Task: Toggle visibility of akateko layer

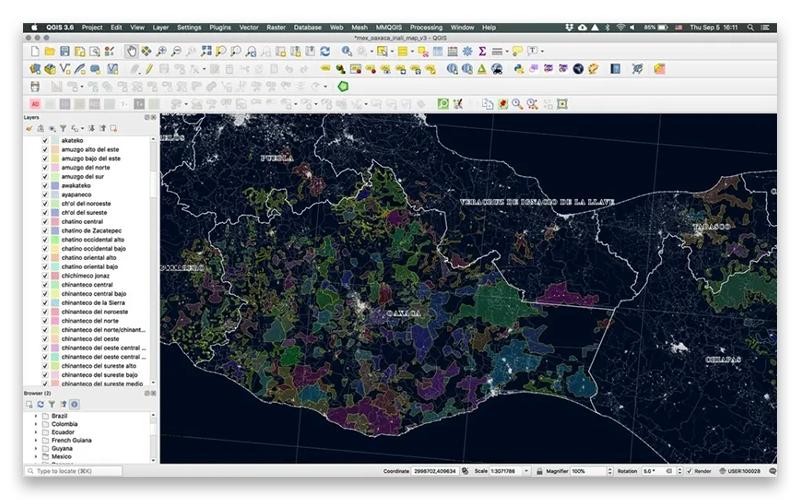Action: point(45,140)
